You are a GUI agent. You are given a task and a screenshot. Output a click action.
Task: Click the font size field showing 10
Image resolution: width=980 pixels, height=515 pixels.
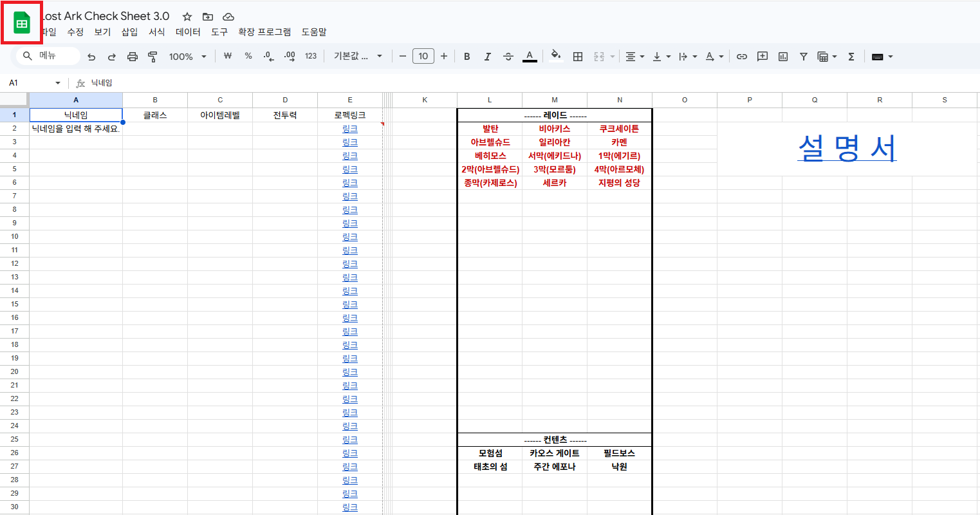[x=423, y=57]
